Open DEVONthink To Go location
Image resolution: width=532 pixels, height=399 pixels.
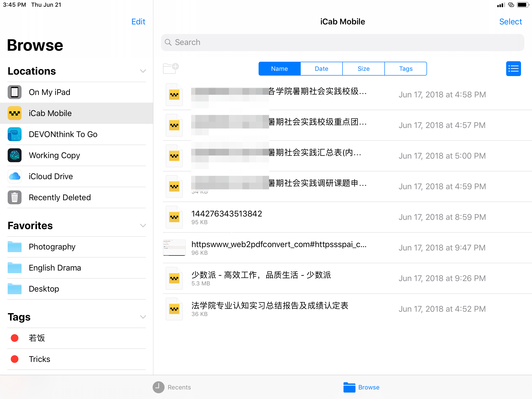63,134
